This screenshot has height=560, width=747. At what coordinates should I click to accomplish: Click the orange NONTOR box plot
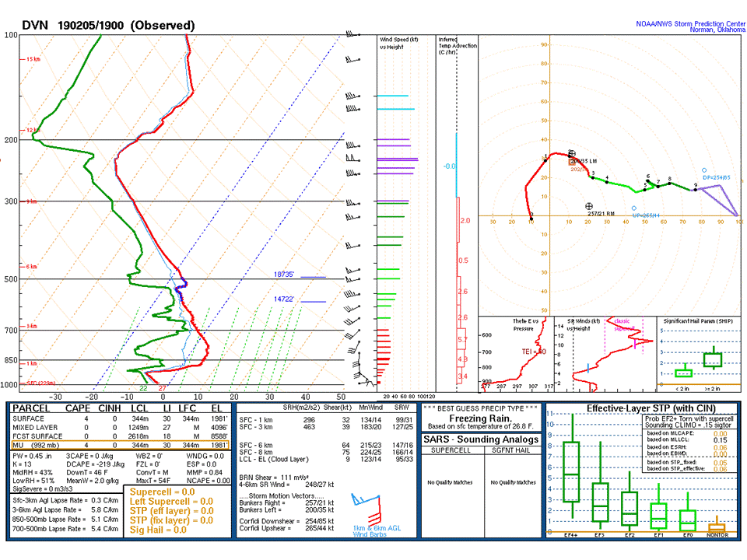pyautogui.click(x=716, y=527)
